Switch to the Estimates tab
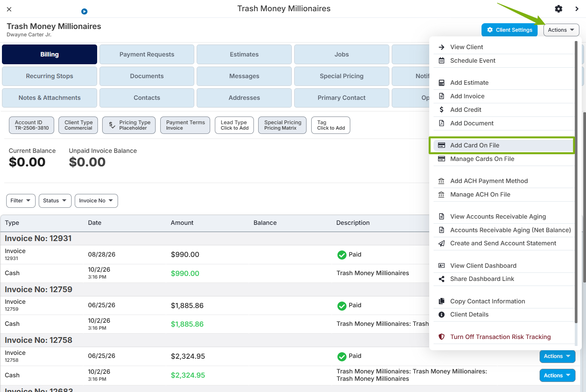Screen dimensions: 586x392 pyautogui.click(x=244, y=55)
